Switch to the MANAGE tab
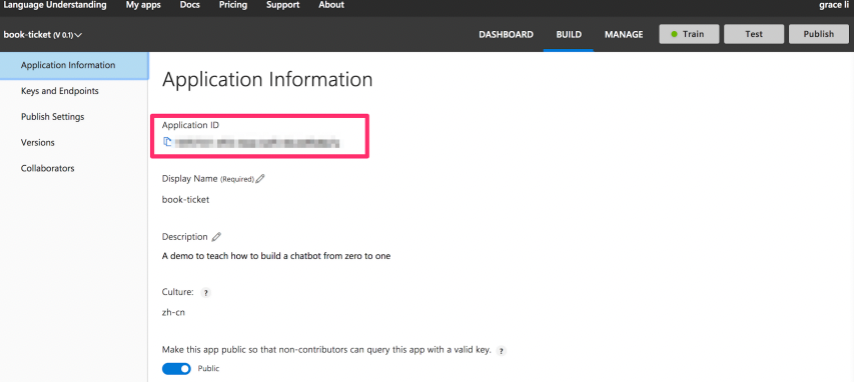Screen dimensions: 854x382 click(x=624, y=34)
